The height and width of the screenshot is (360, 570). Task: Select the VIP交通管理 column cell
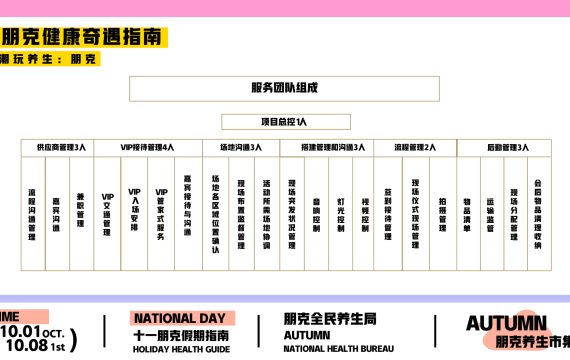(107, 214)
